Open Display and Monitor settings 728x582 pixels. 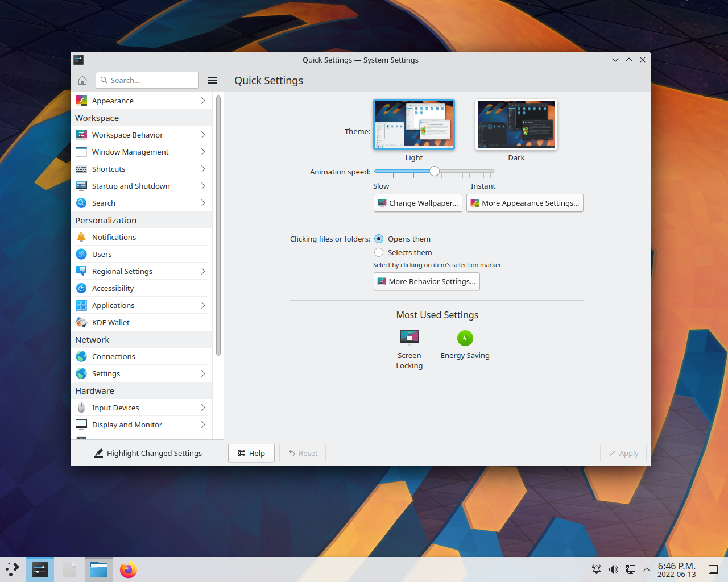[x=142, y=425]
